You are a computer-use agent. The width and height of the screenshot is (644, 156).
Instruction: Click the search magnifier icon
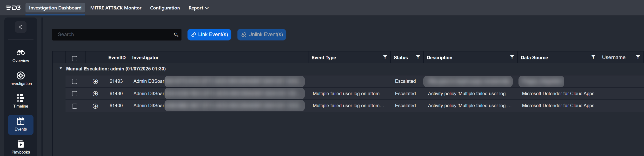176,35
